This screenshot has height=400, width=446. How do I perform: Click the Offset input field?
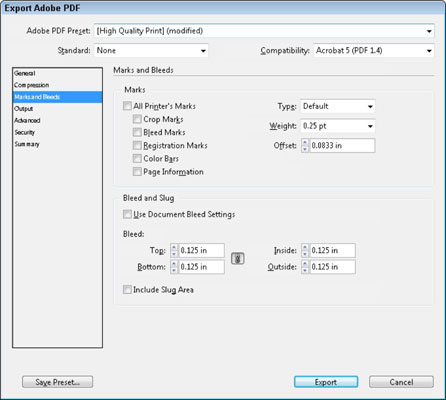[342, 146]
